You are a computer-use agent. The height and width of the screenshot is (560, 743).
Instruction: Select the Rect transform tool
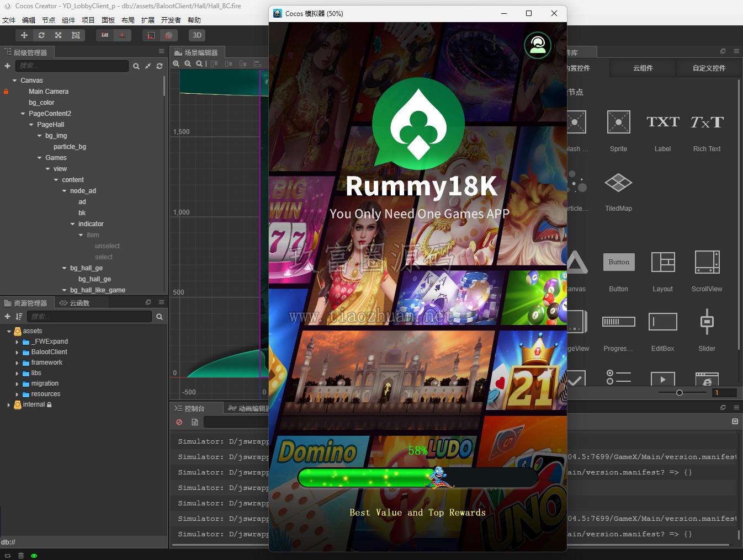point(76,35)
